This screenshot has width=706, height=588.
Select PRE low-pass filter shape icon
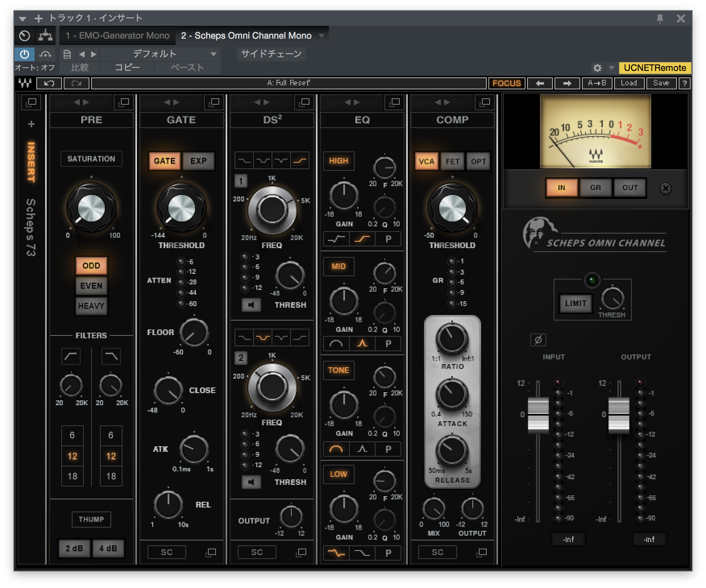pos(111,356)
